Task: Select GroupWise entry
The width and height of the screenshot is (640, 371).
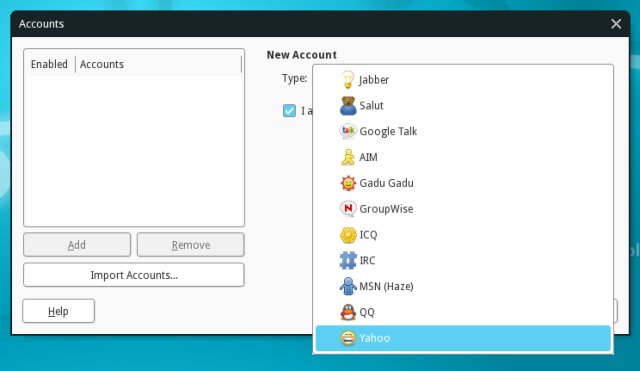Action: click(463, 209)
